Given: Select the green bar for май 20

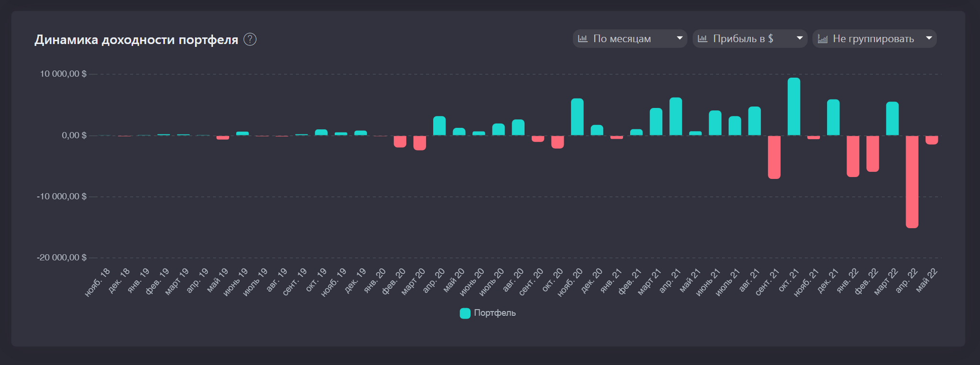Looking at the screenshot, I should click(x=459, y=132).
